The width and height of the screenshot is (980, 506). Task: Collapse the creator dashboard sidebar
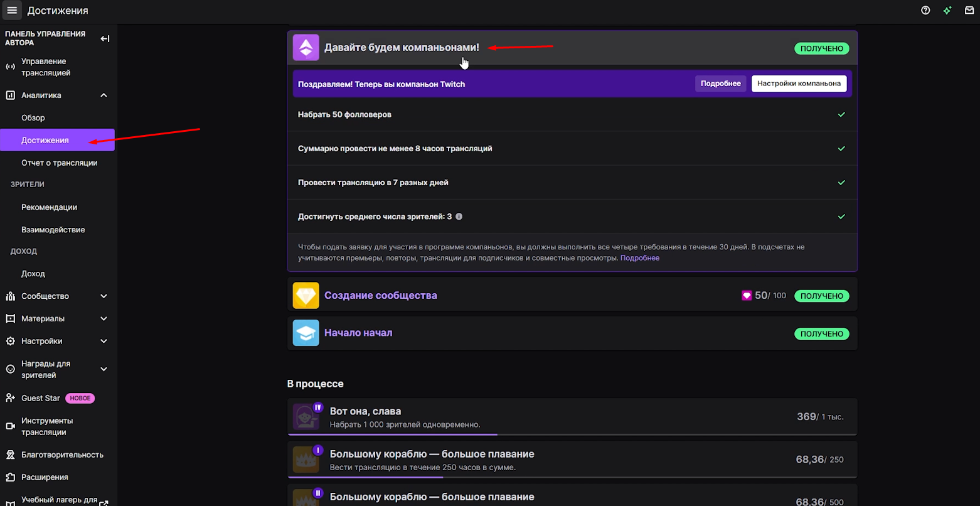coord(105,39)
